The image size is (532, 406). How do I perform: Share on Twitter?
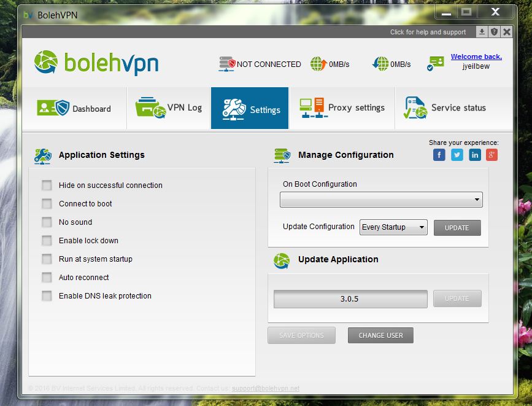457,155
